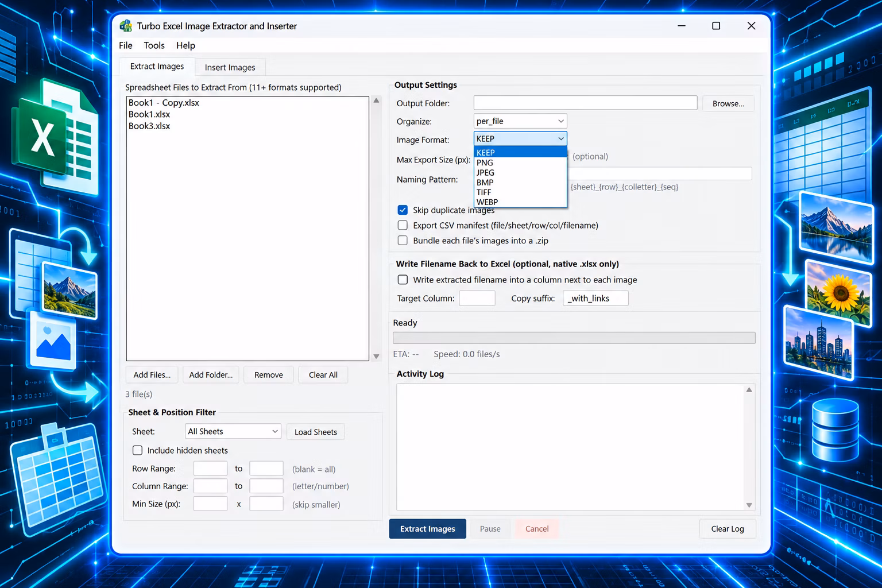Viewport: 882px width, 588px height.
Task: Enable Export CSV manifest checkbox
Action: [x=403, y=225]
